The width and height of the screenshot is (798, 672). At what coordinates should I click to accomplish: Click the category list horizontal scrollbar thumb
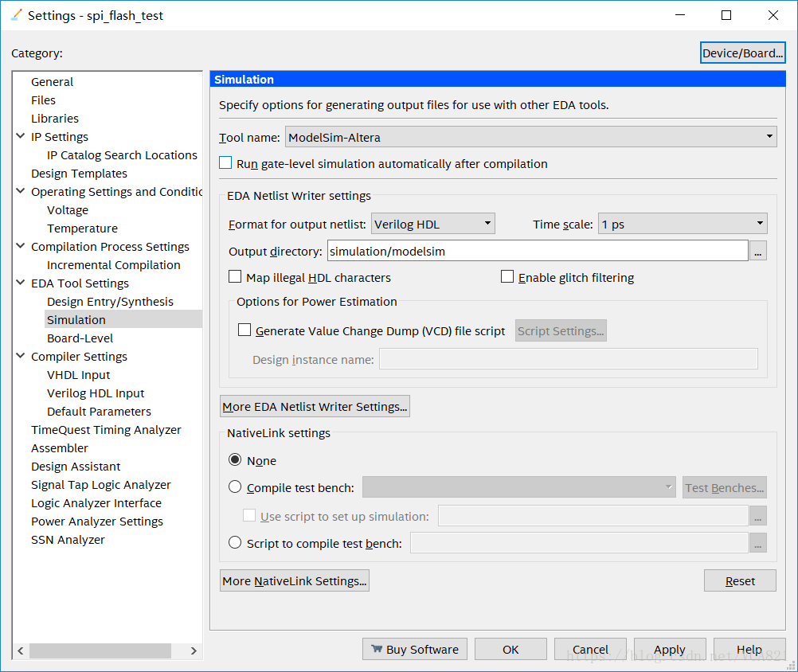(100, 651)
